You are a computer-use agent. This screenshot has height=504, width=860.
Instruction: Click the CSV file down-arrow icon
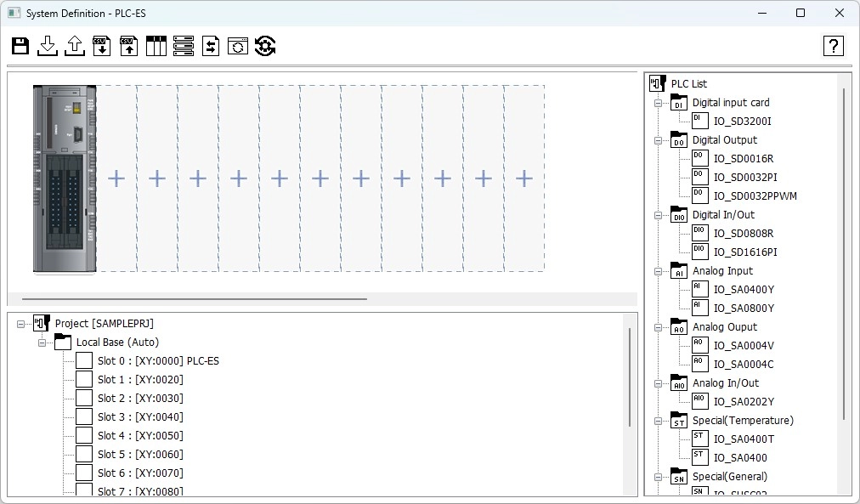tap(101, 46)
